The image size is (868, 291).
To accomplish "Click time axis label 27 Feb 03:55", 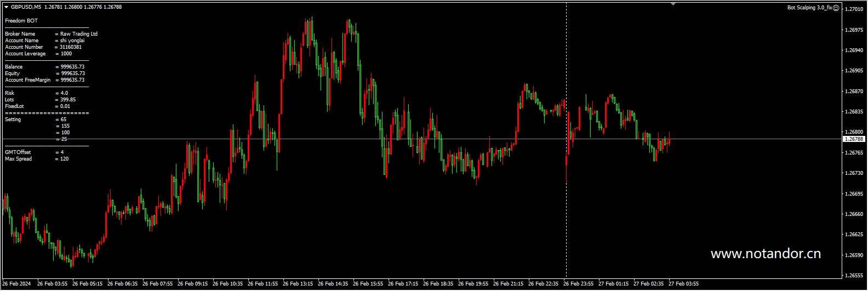I will 684,284.
